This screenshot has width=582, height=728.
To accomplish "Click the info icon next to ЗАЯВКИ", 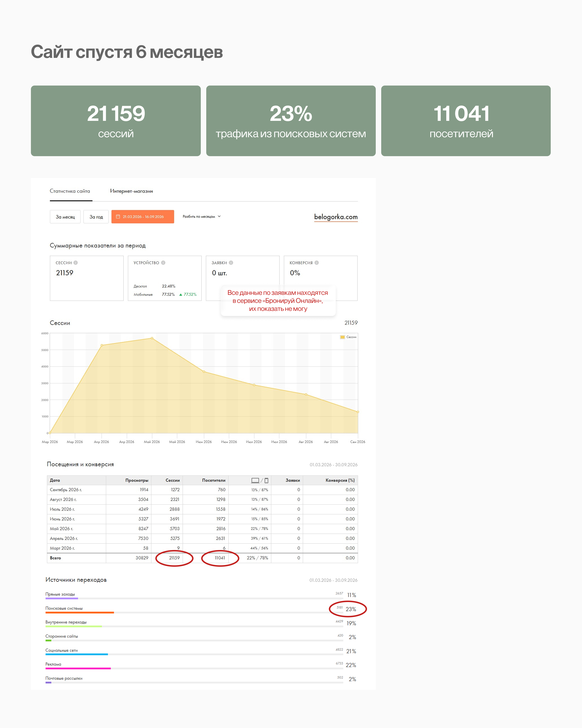I will coord(231,263).
